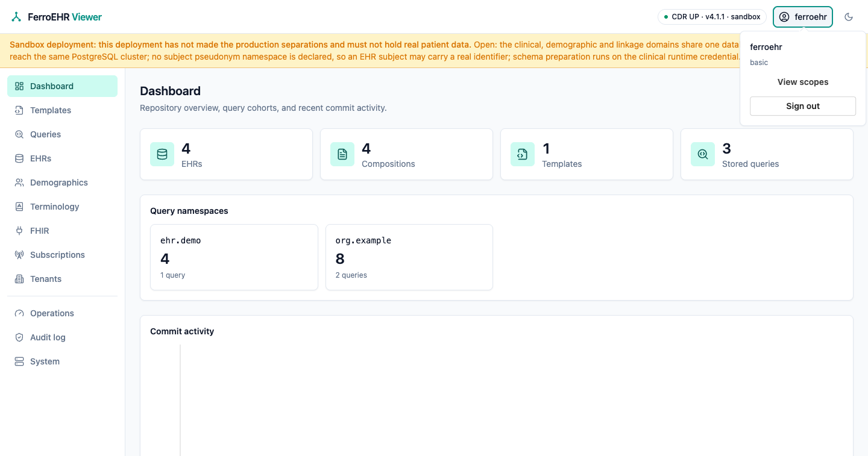Click the "basic" auth label in user menu
Viewport: 868px width, 456px height.
tap(759, 63)
